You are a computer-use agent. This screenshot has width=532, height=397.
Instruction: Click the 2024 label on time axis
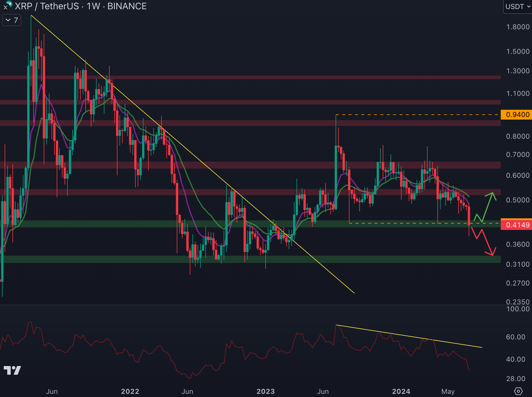[401, 391]
